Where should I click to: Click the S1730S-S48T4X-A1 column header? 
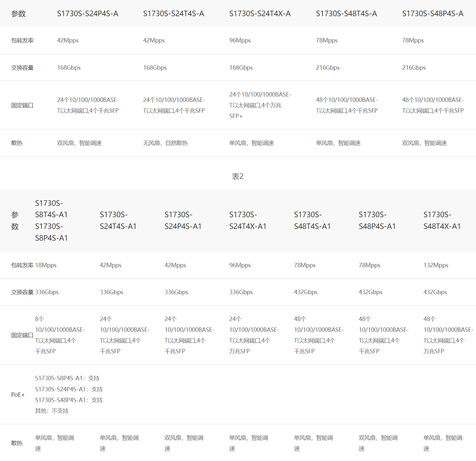(442, 220)
